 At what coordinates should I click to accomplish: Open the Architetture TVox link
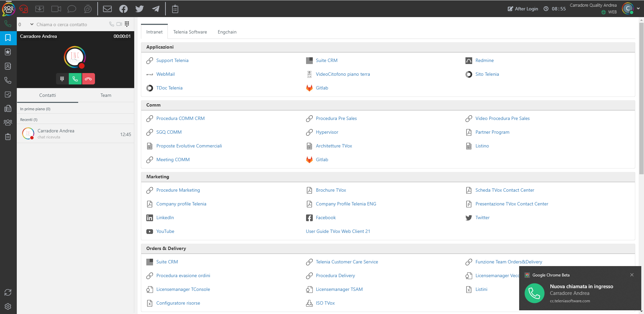(x=334, y=146)
